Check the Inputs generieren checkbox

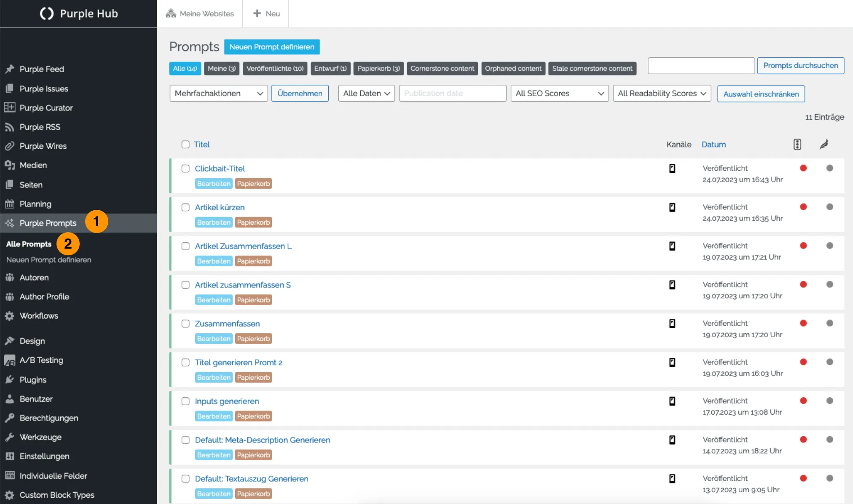point(185,401)
